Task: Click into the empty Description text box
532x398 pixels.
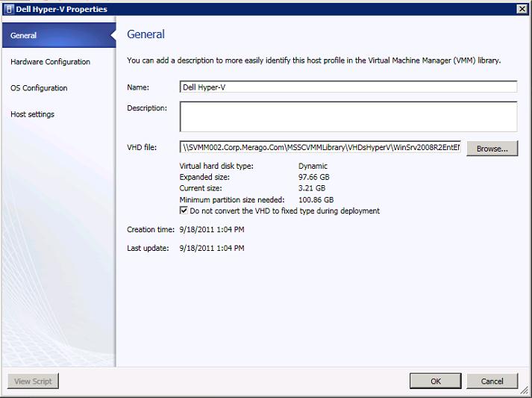Action: (348, 116)
